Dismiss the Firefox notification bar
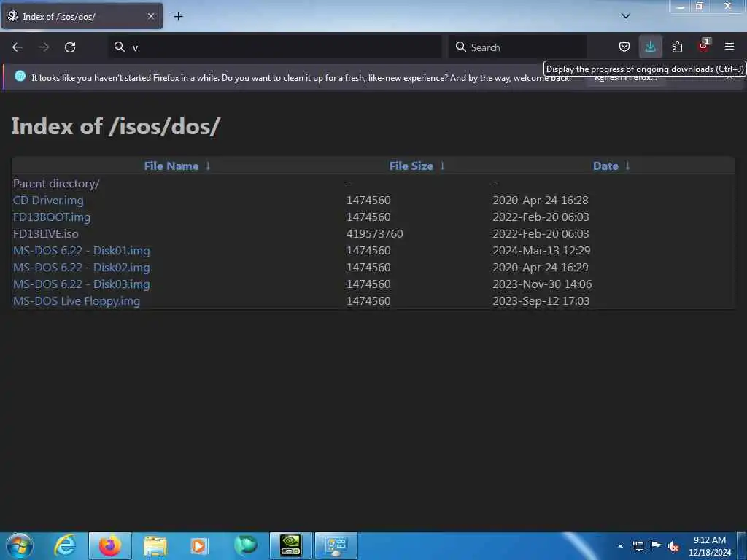 point(729,77)
